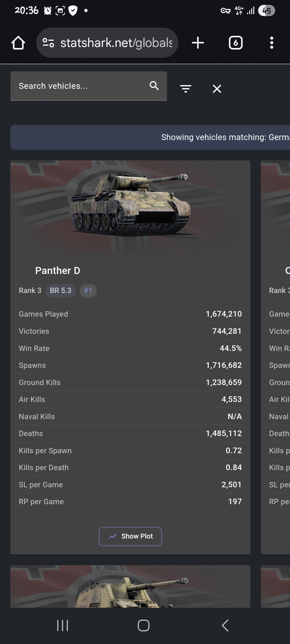Viewport: 290px width, 644px height.
Task: Tap the statshark.net address bar
Action: [116, 43]
